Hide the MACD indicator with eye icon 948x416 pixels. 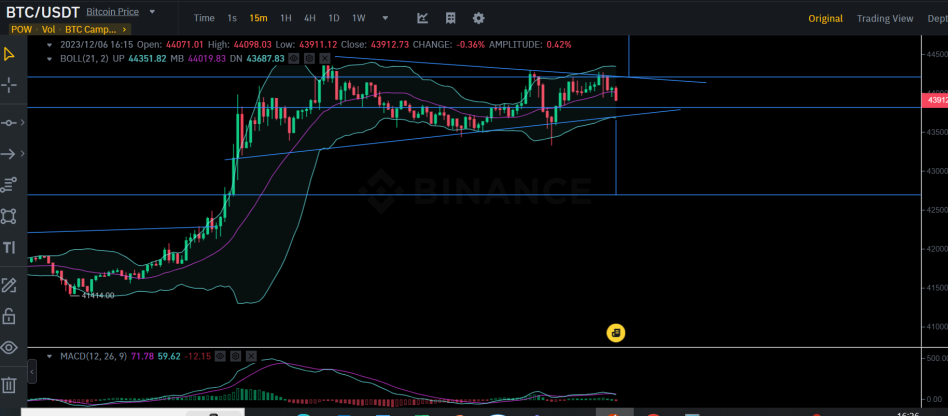click(221, 356)
